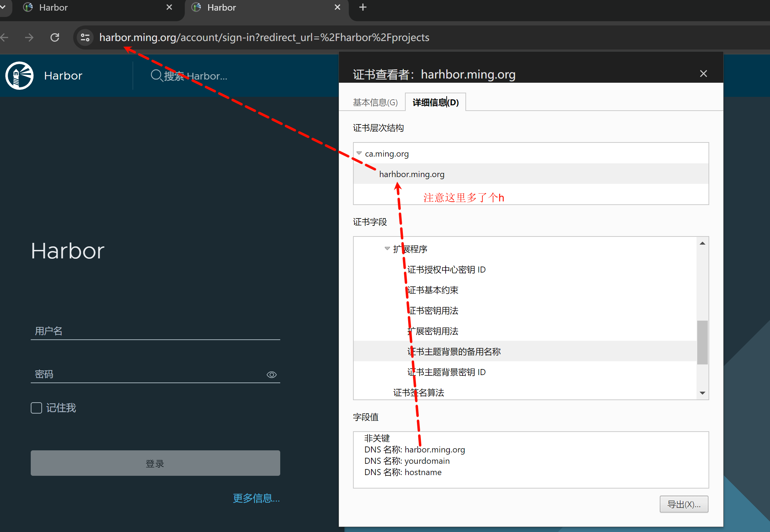Go forward with browser arrow icon
Screen dimensions: 770x532
click(x=29, y=37)
